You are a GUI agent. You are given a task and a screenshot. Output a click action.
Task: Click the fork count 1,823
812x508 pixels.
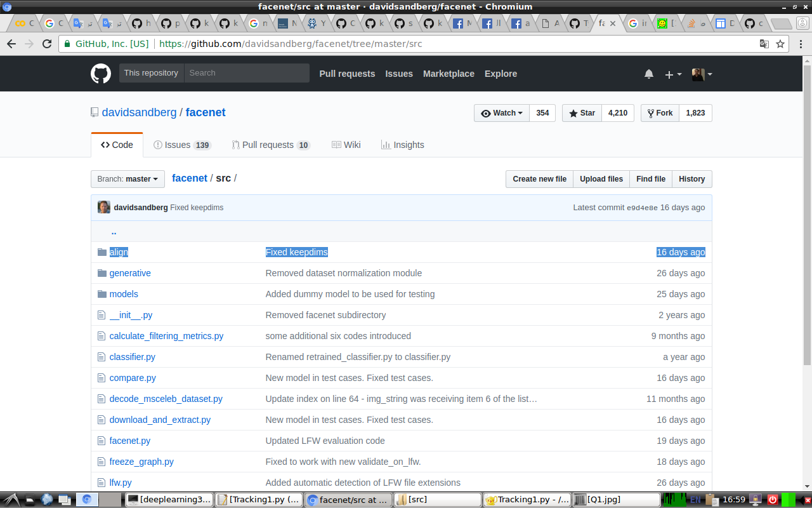[x=695, y=113]
